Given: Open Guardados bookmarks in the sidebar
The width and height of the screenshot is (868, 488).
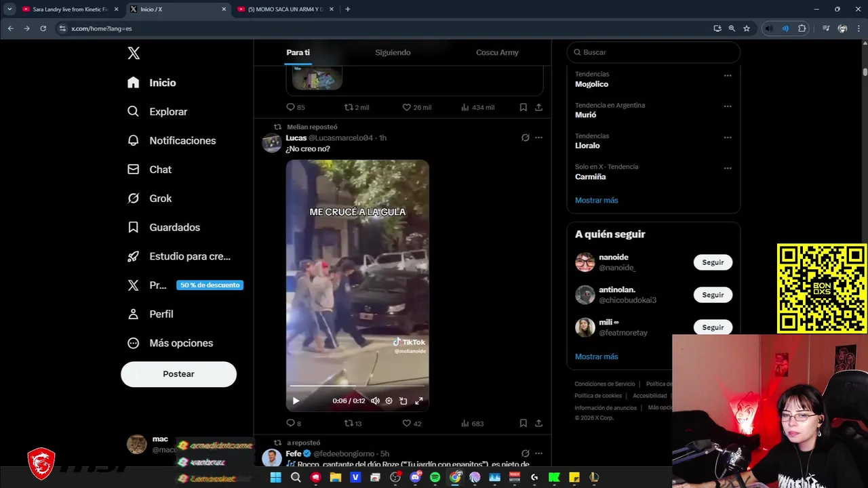Looking at the screenshot, I should coord(164,227).
